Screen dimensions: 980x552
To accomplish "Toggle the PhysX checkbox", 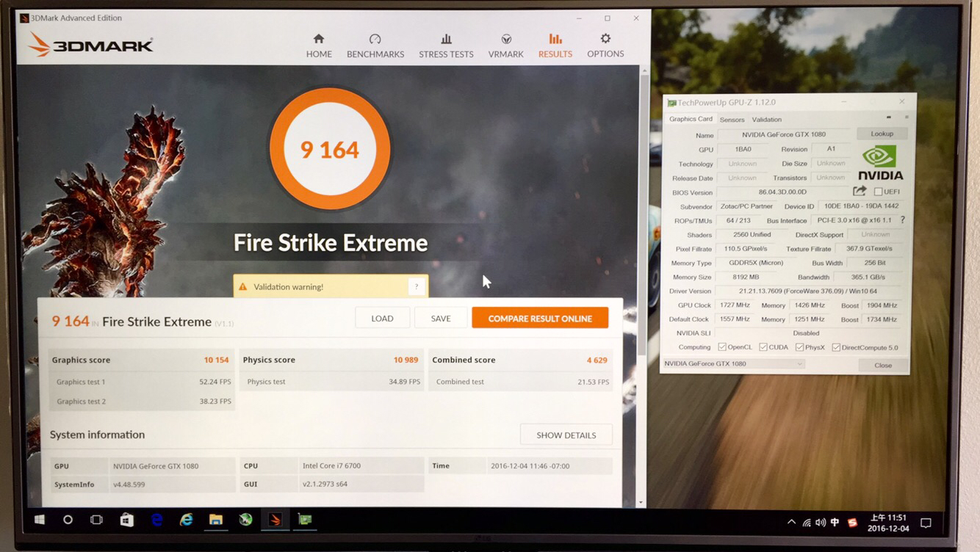I will [x=799, y=347].
